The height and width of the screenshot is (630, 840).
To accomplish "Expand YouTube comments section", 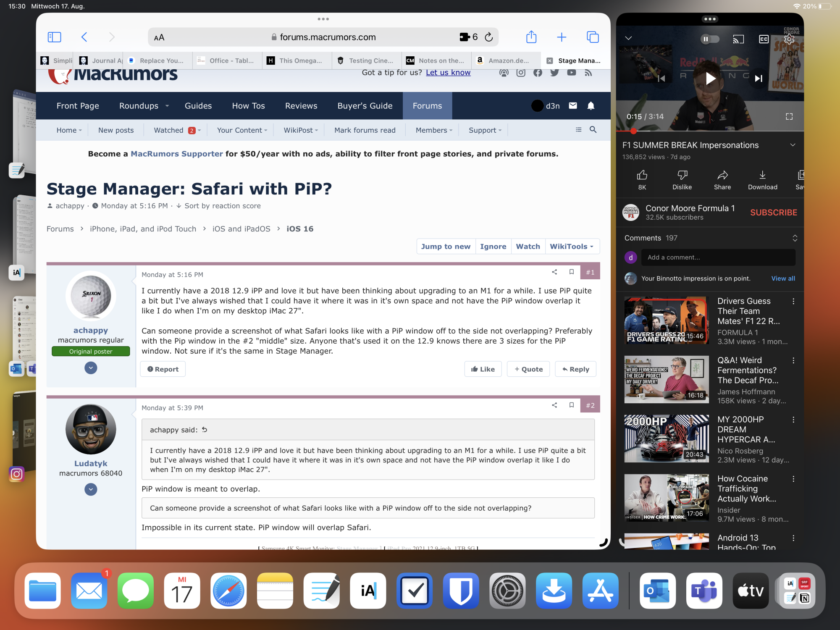I will (795, 238).
